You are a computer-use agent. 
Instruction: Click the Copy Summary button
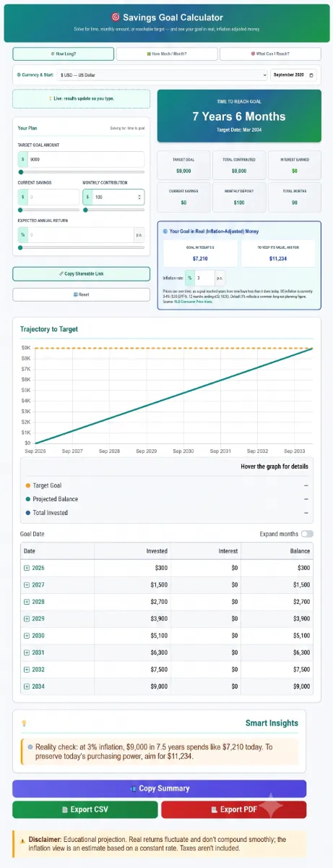[159, 788]
